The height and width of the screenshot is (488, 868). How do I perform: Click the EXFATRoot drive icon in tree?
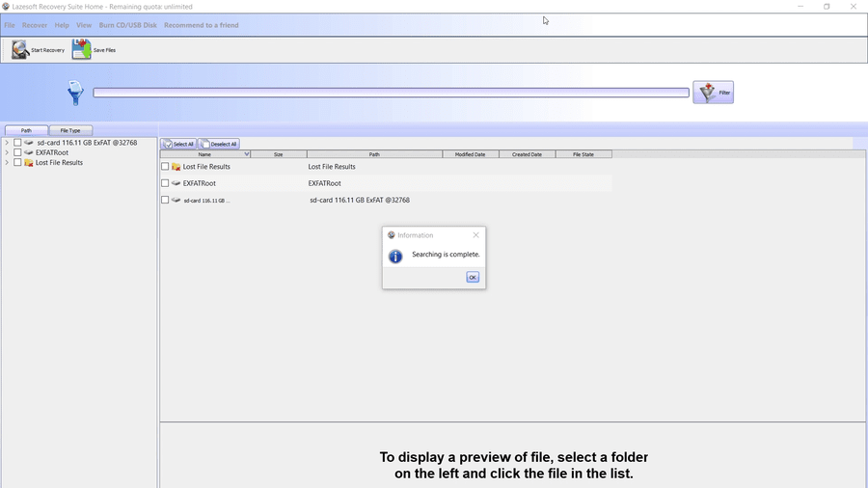click(29, 152)
